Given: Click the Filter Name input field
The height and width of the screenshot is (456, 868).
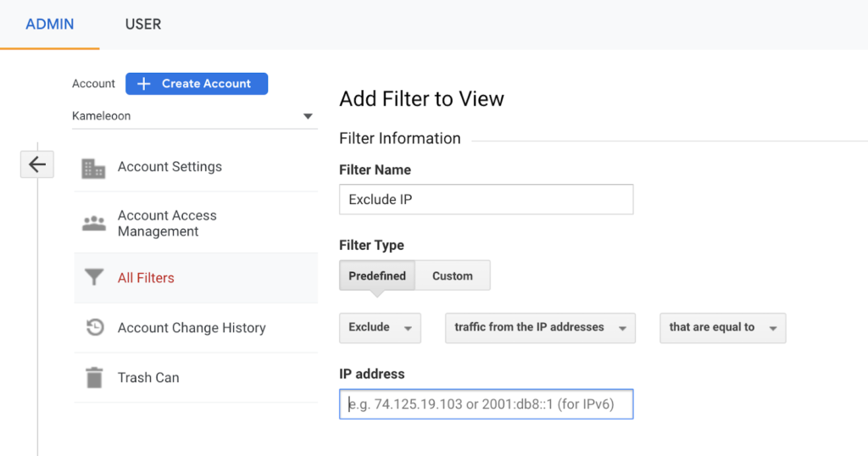Looking at the screenshot, I should pyautogui.click(x=486, y=199).
